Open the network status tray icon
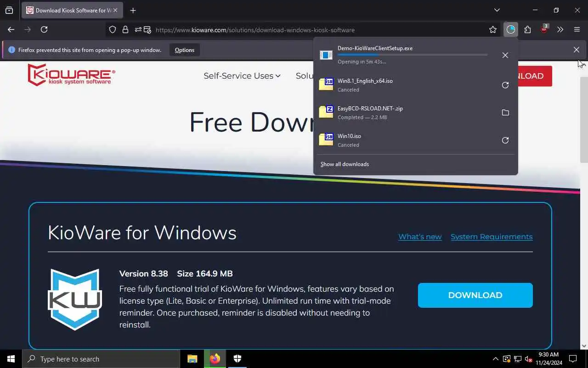The height and width of the screenshot is (368, 588). coord(518,359)
